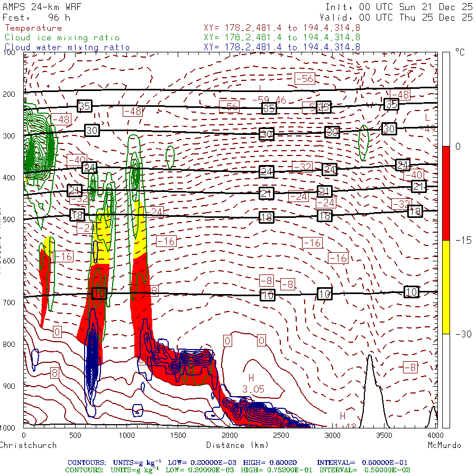
Task: Click the green XY coordinates line
Action: (x=282, y=38)
